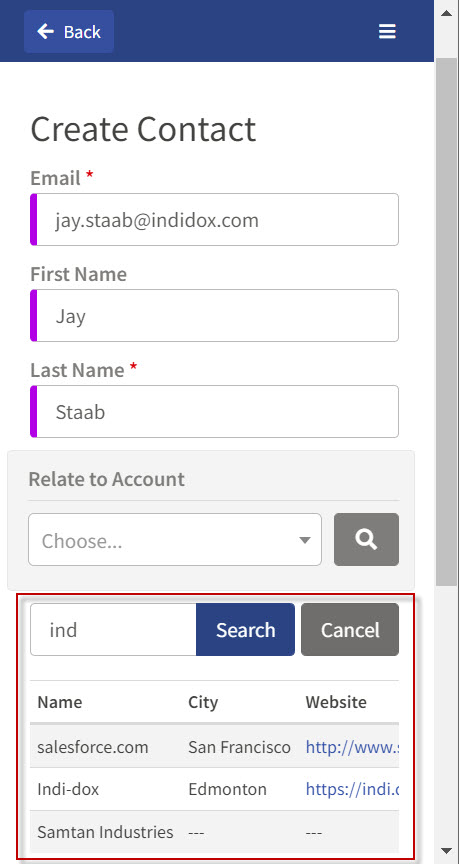Click the Last Name field with Staab
Image resolution: width=459 pixels, height=864 pixels.
pyautogui.click(x=214, y=412)
